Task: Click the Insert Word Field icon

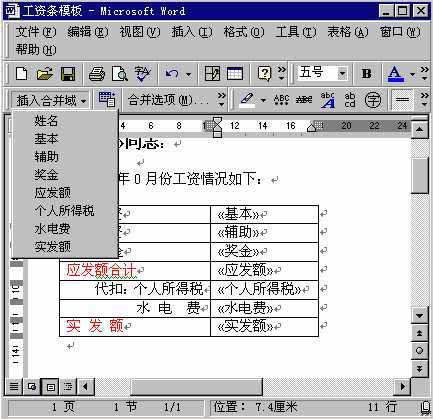Action: (107, 99)
